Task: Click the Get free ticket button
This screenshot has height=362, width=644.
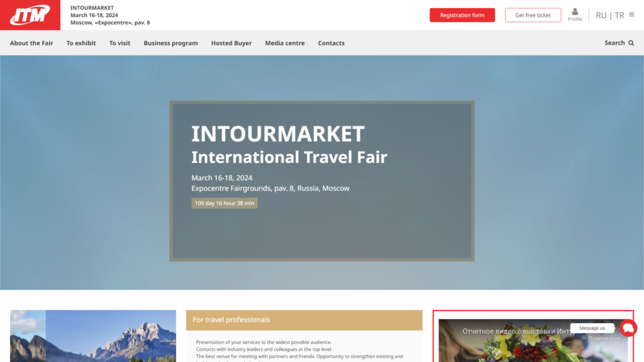Action: pos(533,15)
